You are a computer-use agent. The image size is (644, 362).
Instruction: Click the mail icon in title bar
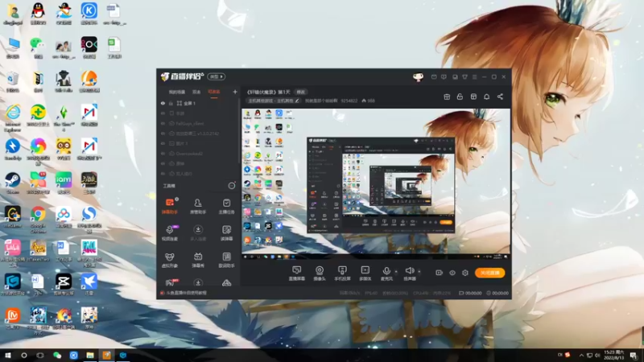click(434, 76)
